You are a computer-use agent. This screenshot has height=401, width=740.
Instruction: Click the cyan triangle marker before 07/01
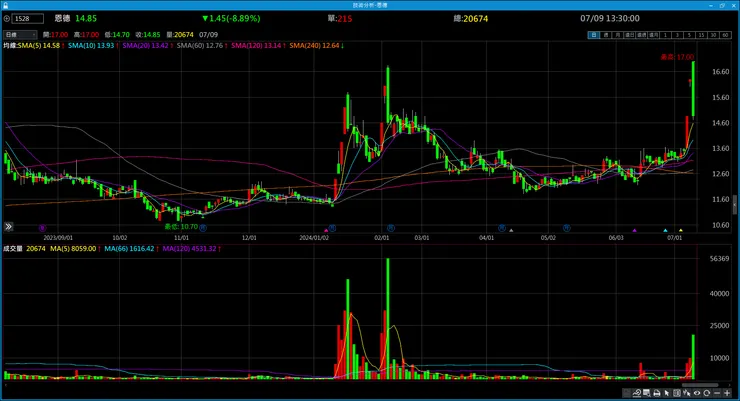coord(665,230)
